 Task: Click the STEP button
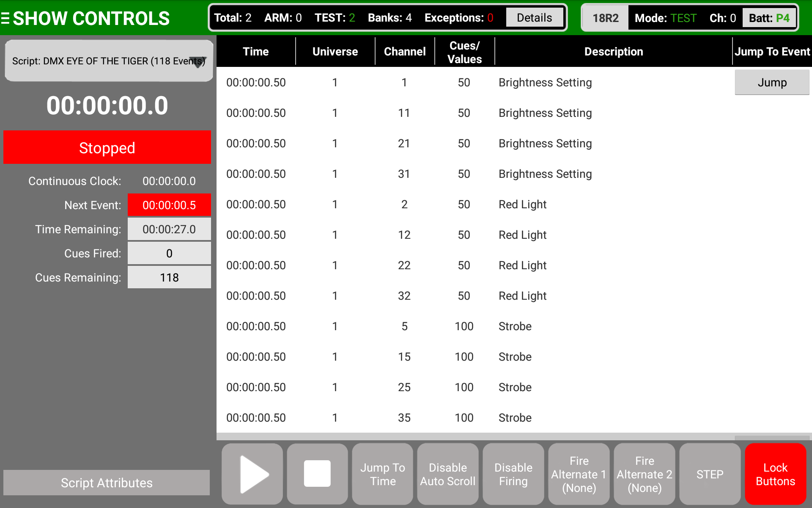(710, 474)
